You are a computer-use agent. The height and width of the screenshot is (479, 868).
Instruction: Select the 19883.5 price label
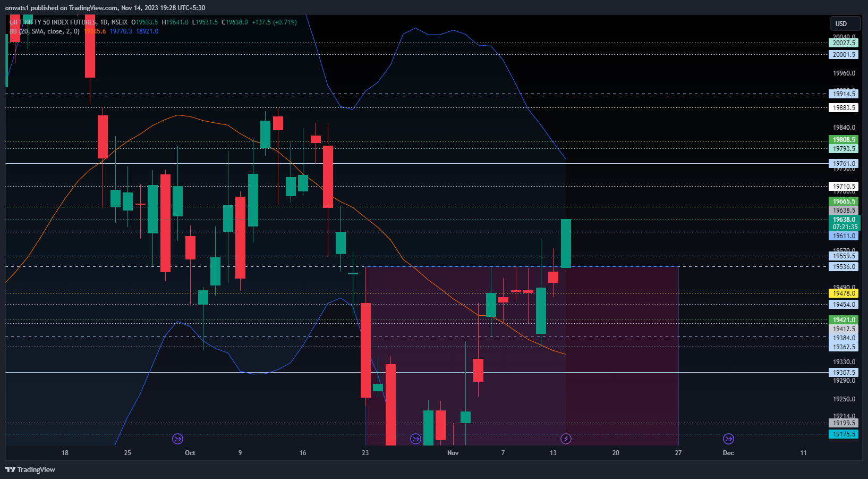point(844,108)
